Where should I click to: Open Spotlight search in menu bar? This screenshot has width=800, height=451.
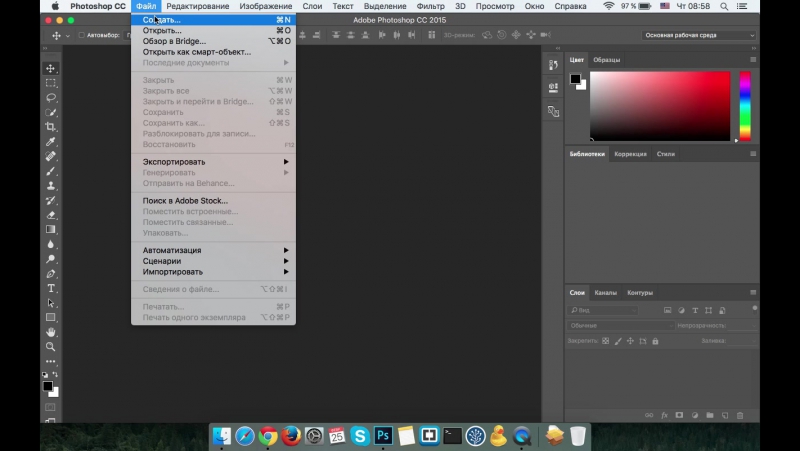point(724,6)
